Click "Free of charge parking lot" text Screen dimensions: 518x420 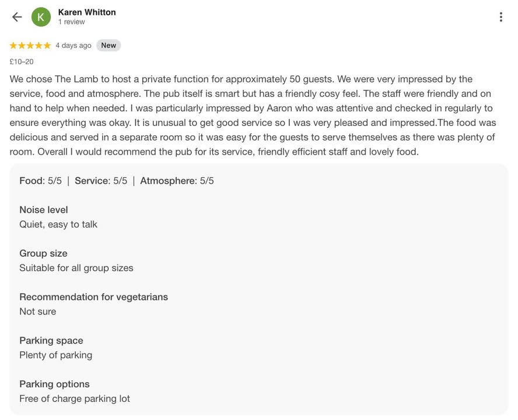pyautogui.click(x=75, y=399)
